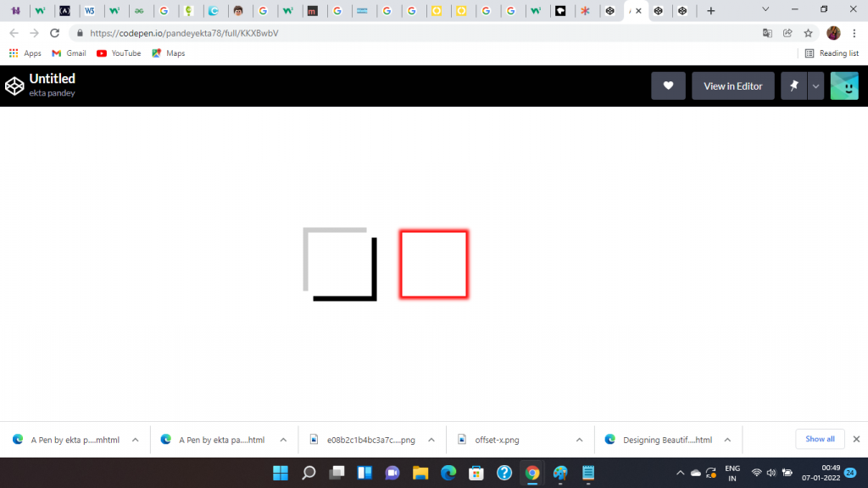Open the chevron menu for Designing Beautif....html download
Screen dimensions: 868x488
727,440
